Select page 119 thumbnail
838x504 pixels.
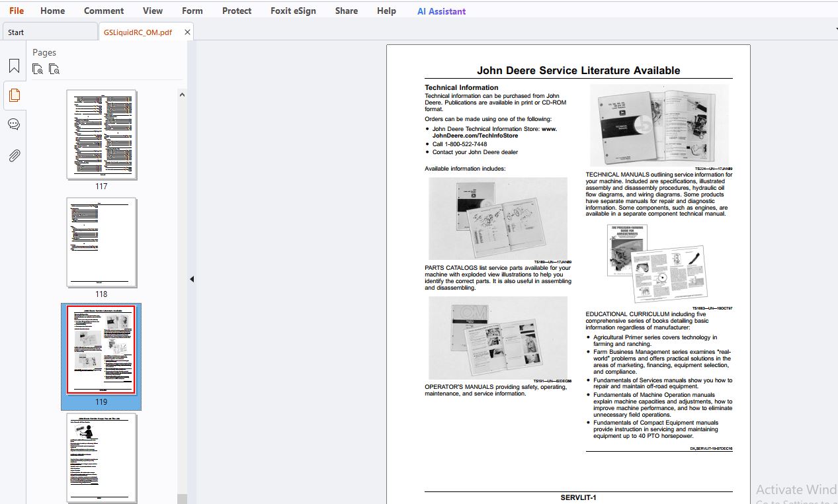point(101,350)
